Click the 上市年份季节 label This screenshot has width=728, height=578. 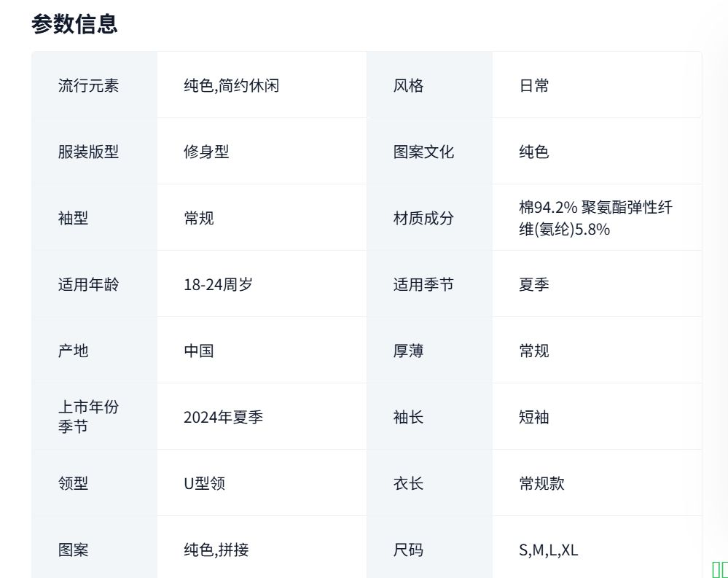coord(88,416)
